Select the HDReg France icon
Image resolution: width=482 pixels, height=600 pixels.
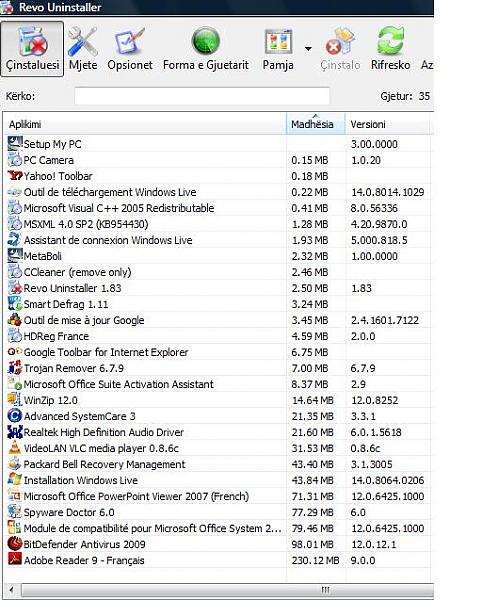coord(15,336)
